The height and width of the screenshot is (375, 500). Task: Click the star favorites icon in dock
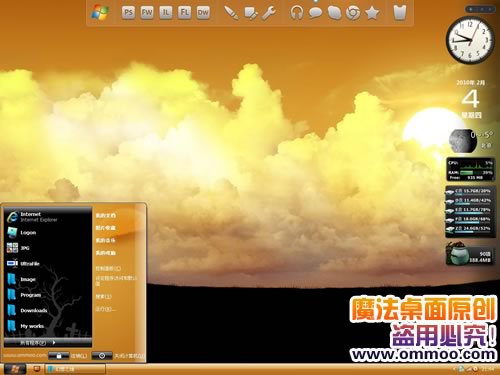372,13
